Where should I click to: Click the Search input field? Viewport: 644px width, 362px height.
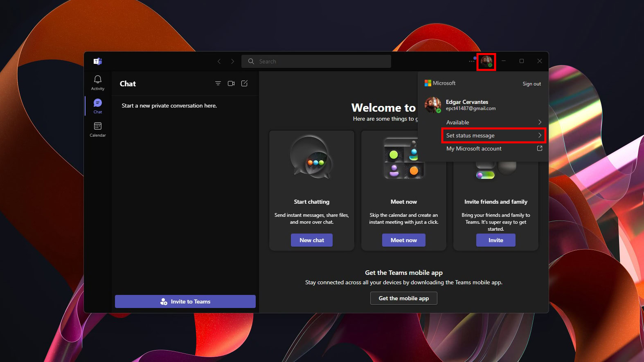pyautogui.click(x=316, y=61)
